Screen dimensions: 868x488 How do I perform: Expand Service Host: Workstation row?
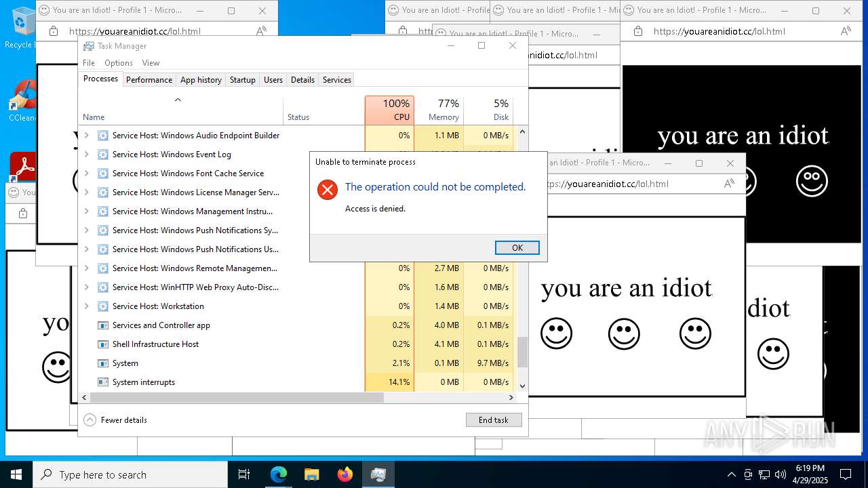coord(86,306)
